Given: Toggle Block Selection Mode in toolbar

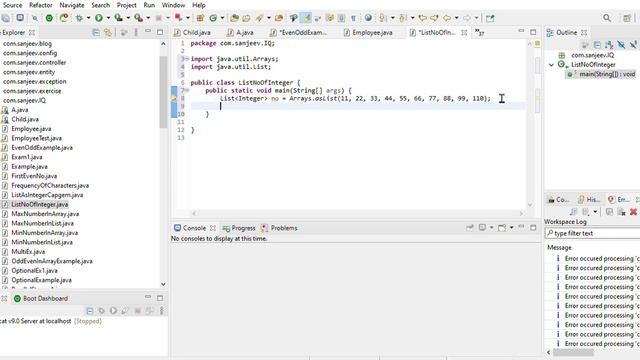Looking at the screenshot, I should point(341,18).
